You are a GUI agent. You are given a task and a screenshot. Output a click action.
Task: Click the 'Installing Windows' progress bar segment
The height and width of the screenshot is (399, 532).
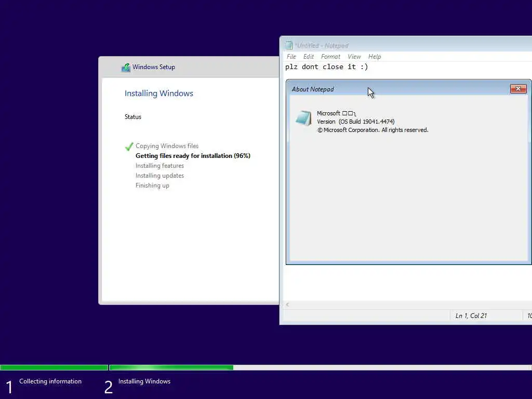click(320, 367)
